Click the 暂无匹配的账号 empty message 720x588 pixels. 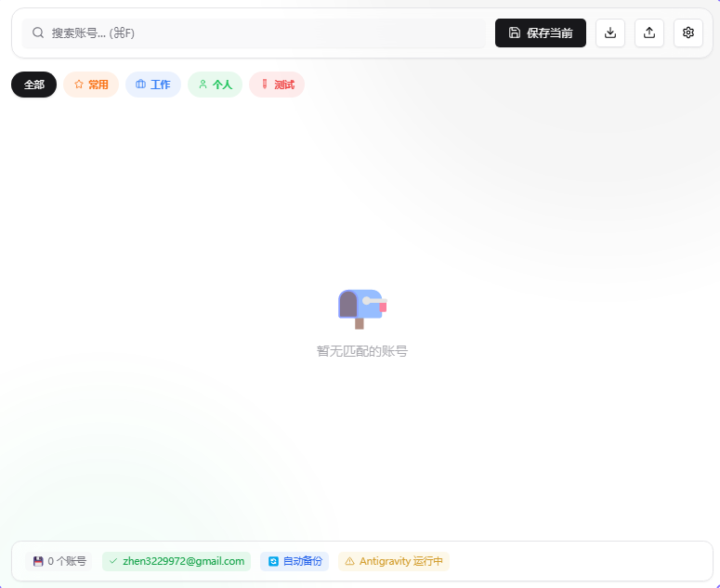click(x=361, y=351)
